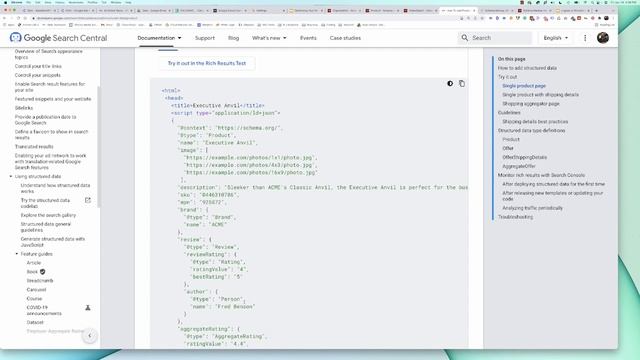This screenshot has width=640, height=360.
Task: Click external link icon beside codelab
Action: [x=87, y=200]
